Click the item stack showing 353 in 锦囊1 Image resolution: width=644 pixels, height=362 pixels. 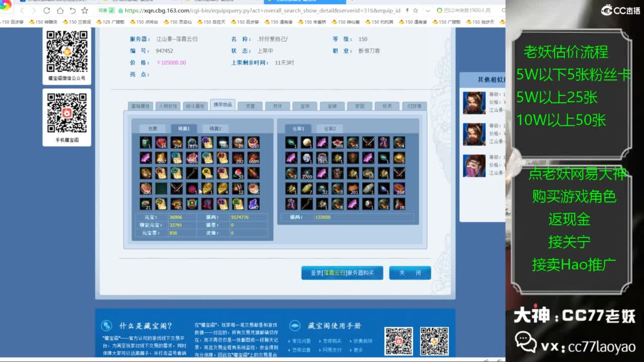tap(254, 143)
